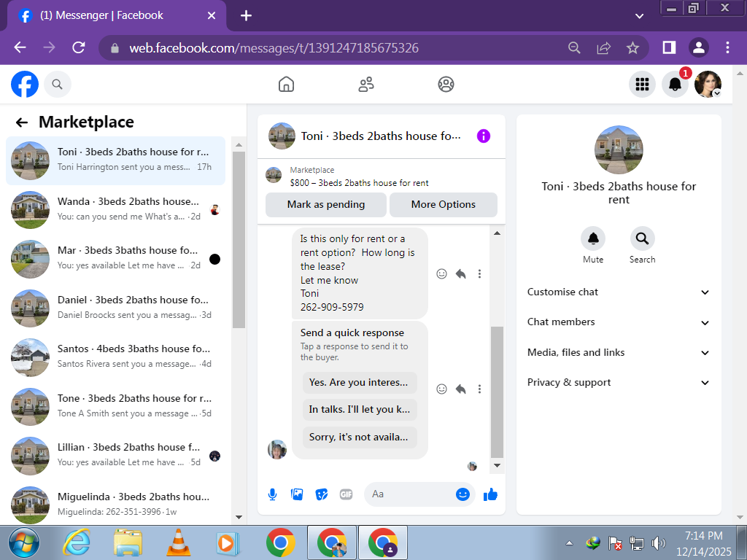Open the GIF picker icon

[x=347, y=494]
